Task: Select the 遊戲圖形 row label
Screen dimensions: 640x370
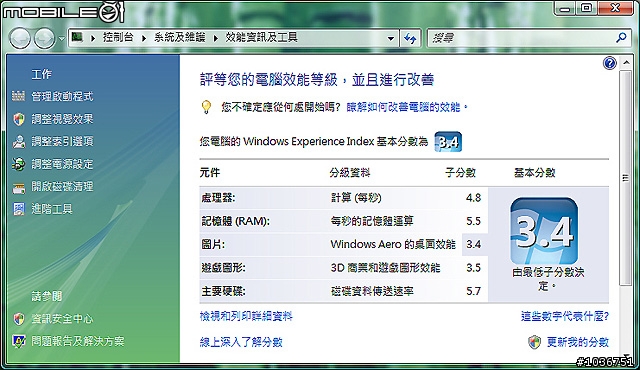Action: [223, 268]
